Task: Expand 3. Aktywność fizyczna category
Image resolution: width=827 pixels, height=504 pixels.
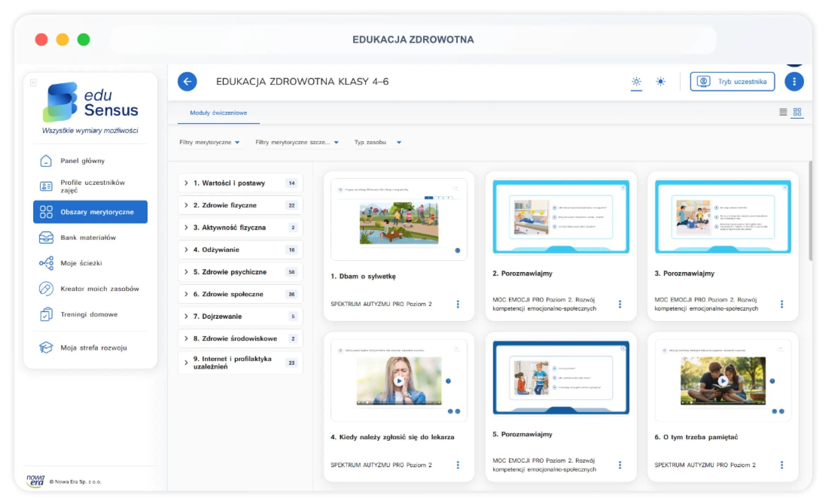Action: [x=240, y=228]
